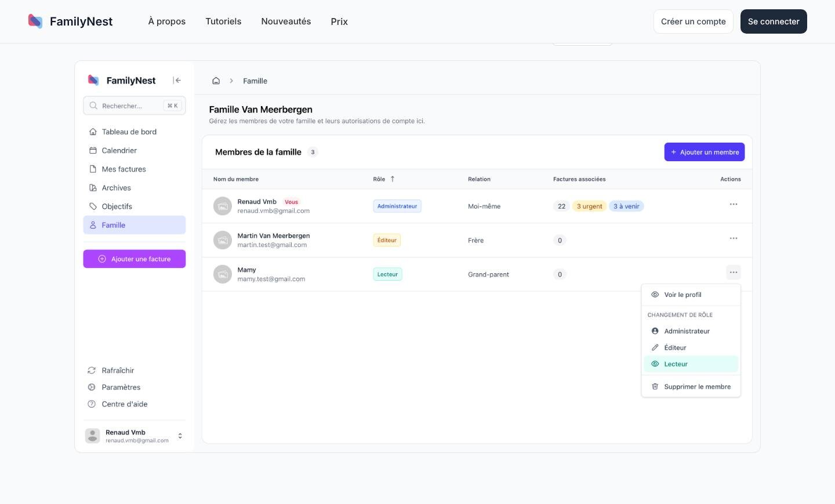Image resolution: width=835 pixels, height=504 pixels.
Task: Focus the Rechercher search field
Action: coord(135,106)
